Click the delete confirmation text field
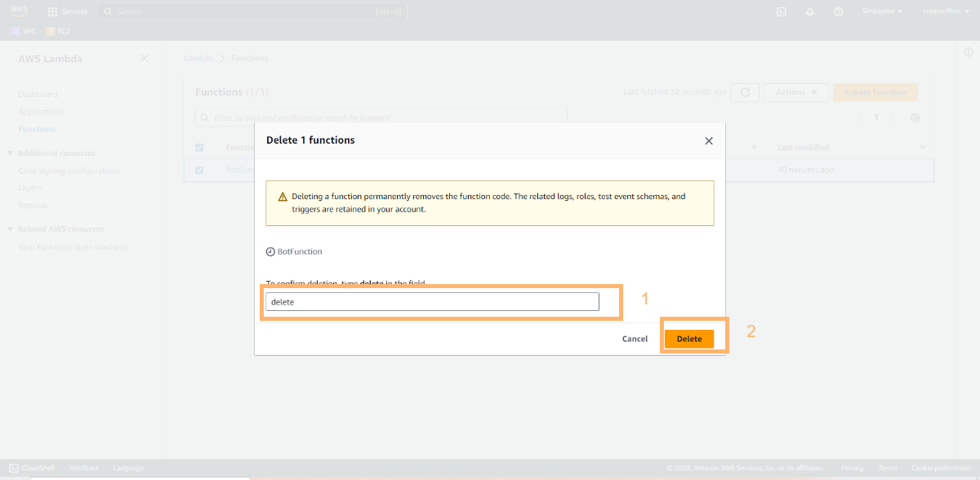This screenshot has width=980, height=480. pyautogui.click(x=432, y=301)
